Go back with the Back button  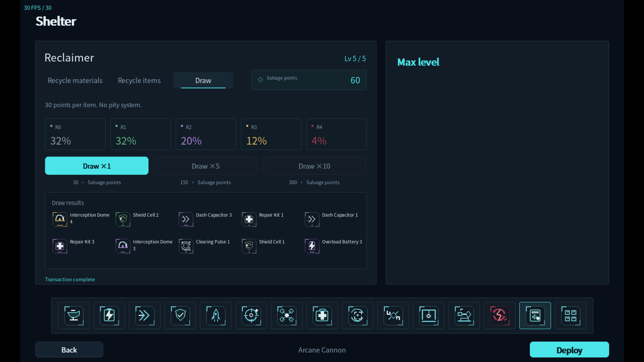pyautogui.click(x=69, y=350)
